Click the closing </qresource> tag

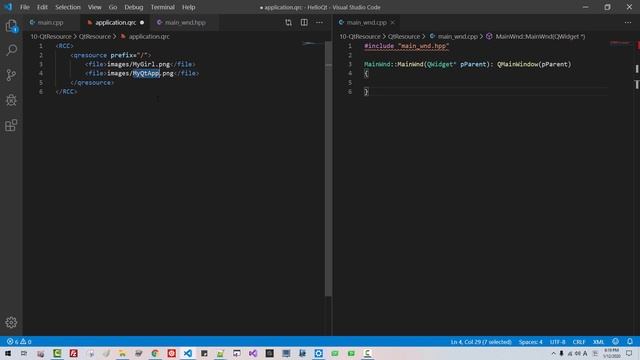click(x=92, y=82)
